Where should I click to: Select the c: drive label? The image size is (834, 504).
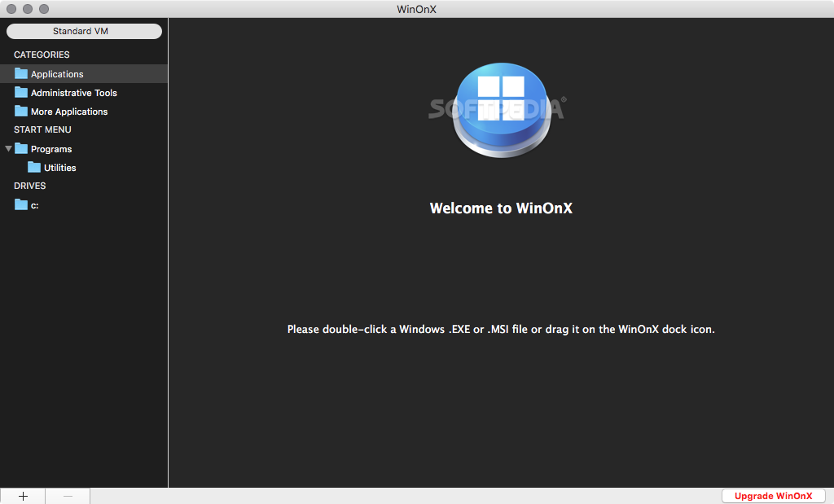coord(34,205)
